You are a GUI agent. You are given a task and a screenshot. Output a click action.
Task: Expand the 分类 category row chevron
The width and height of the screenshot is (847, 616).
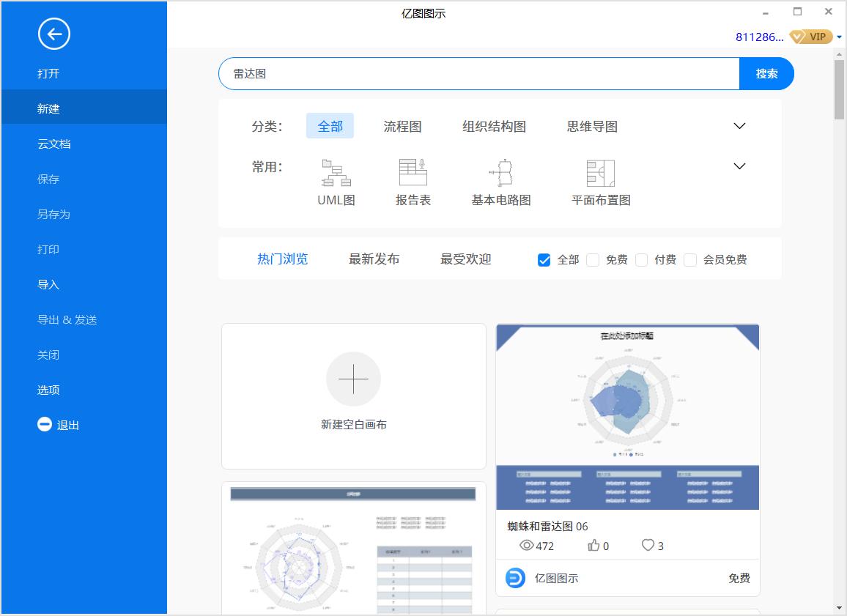click(739, 126)
